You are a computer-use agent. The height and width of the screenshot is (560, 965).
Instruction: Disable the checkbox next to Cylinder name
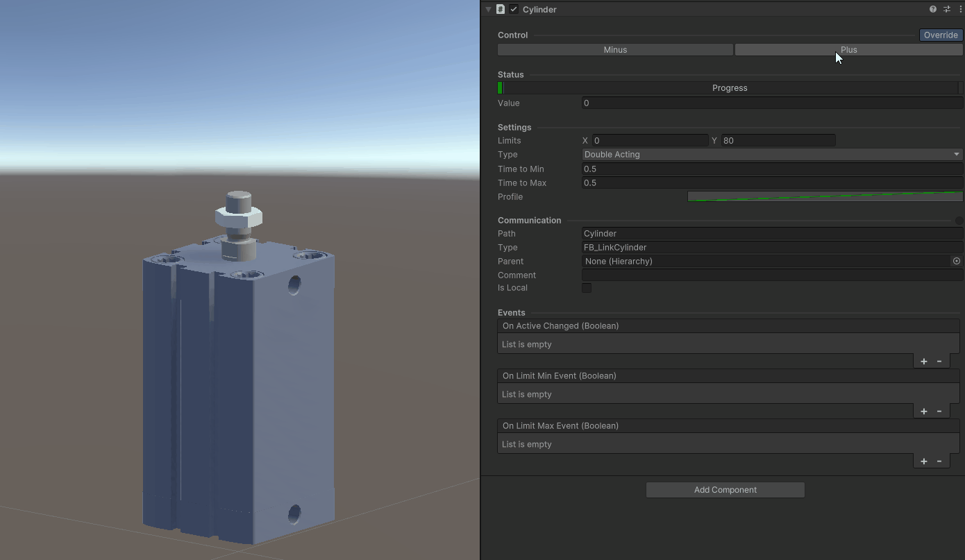click(x=512, y=9)
